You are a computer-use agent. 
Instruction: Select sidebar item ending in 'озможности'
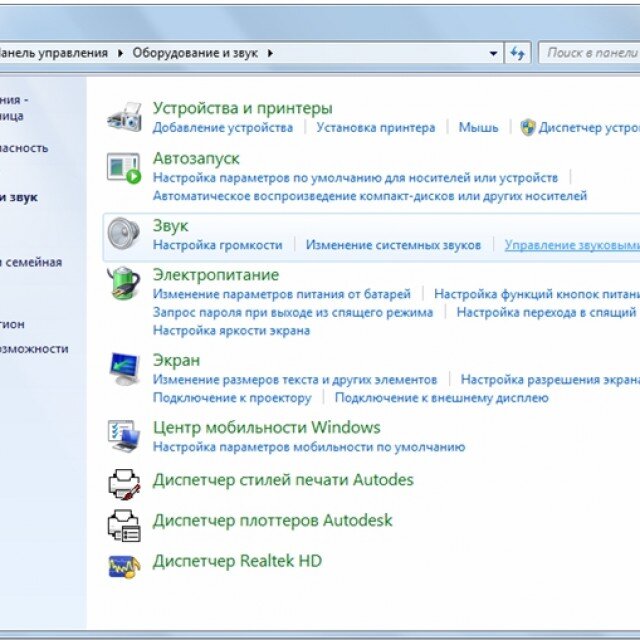34,349
